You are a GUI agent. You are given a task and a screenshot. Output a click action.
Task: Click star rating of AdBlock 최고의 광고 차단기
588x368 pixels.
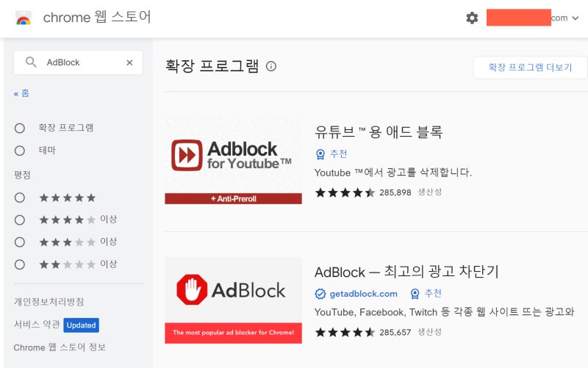coord(345,333)
